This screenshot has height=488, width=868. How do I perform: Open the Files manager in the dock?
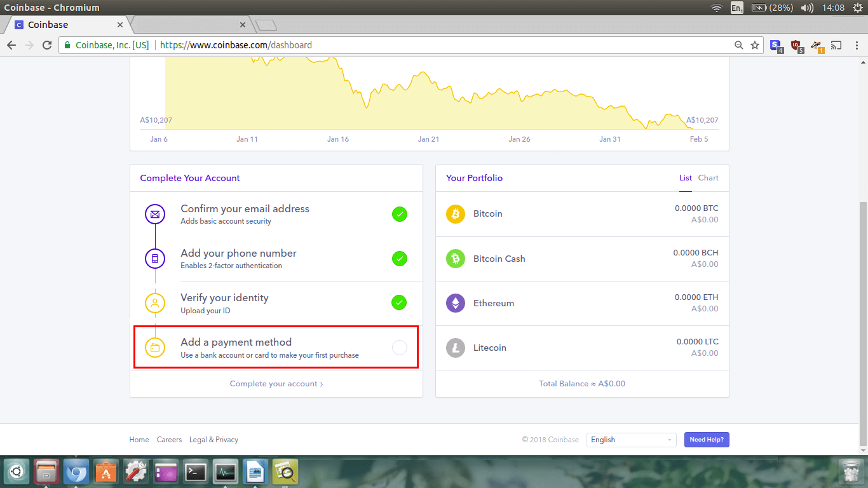click(x=46, y=472)
